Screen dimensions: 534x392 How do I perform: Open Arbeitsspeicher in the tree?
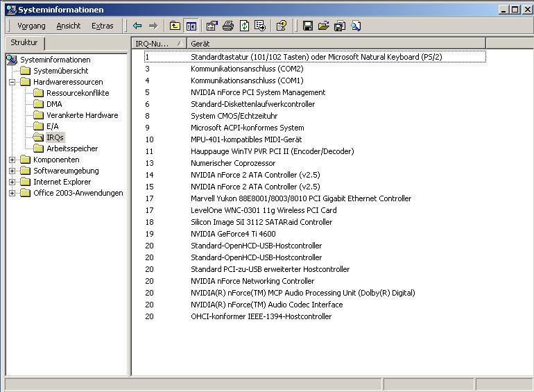pos(72,148)
